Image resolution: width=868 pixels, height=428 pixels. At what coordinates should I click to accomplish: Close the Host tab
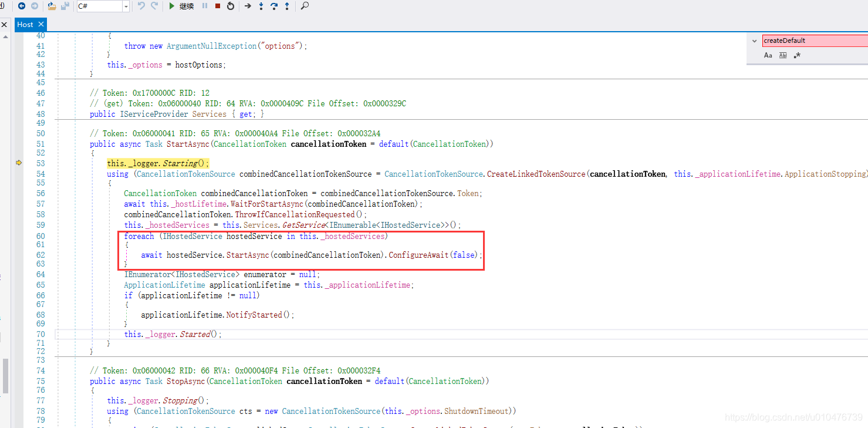(41, 24)
